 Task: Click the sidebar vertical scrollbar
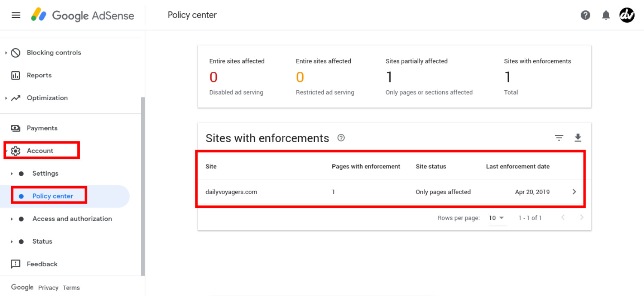pos(143,187)
